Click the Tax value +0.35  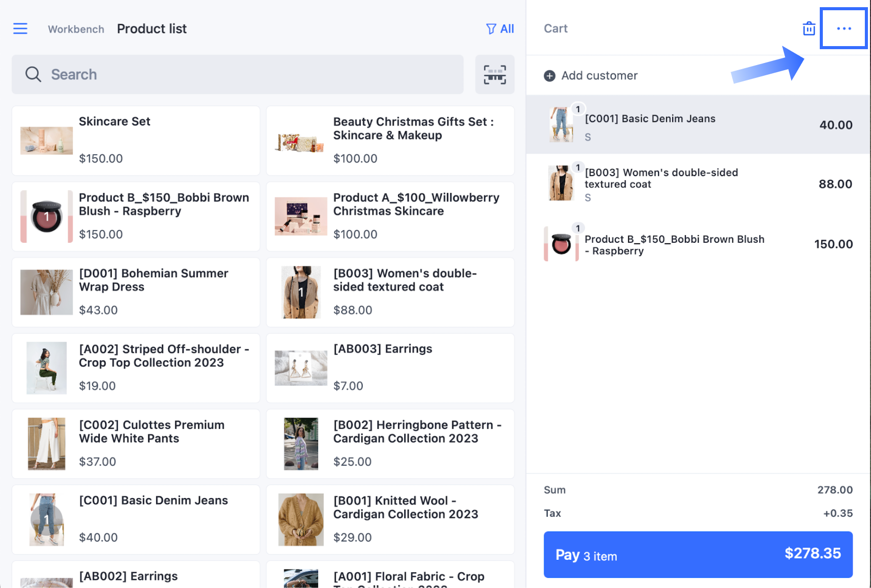click(838, 513)
